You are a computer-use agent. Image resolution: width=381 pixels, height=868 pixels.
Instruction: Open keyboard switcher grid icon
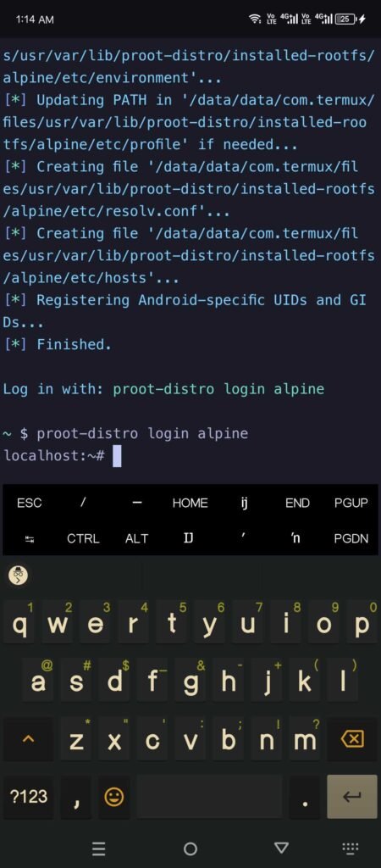[351, 848]
